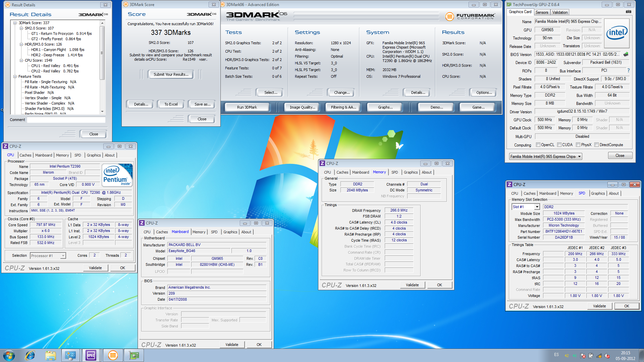
Task: Click the Result Details scroll up arrow
Action: pos(102,23)
